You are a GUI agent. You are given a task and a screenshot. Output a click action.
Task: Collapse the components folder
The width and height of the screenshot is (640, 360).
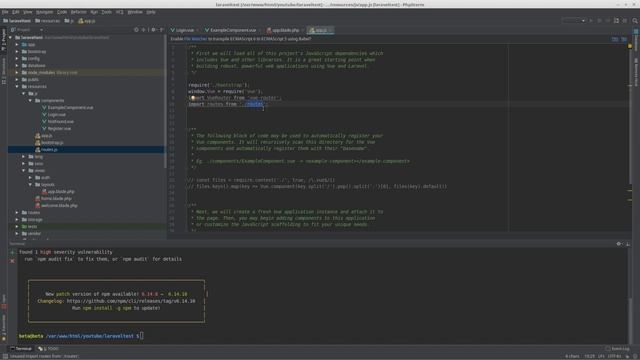coord(30,100)
